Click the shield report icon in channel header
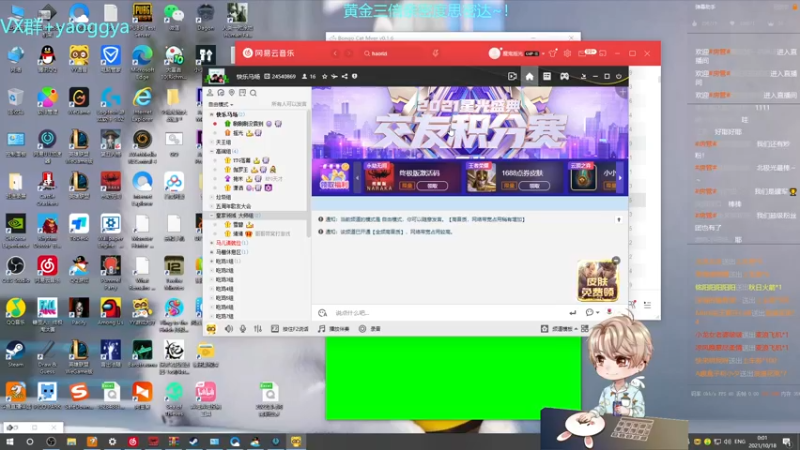The height and width of the screenshot is (450, 800). coord(355,77)
